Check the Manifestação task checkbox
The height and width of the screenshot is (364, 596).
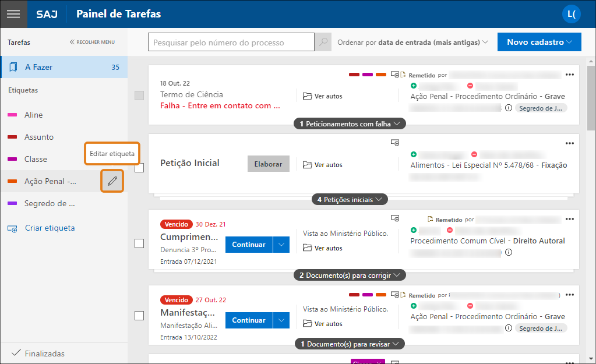coord(139,316)
